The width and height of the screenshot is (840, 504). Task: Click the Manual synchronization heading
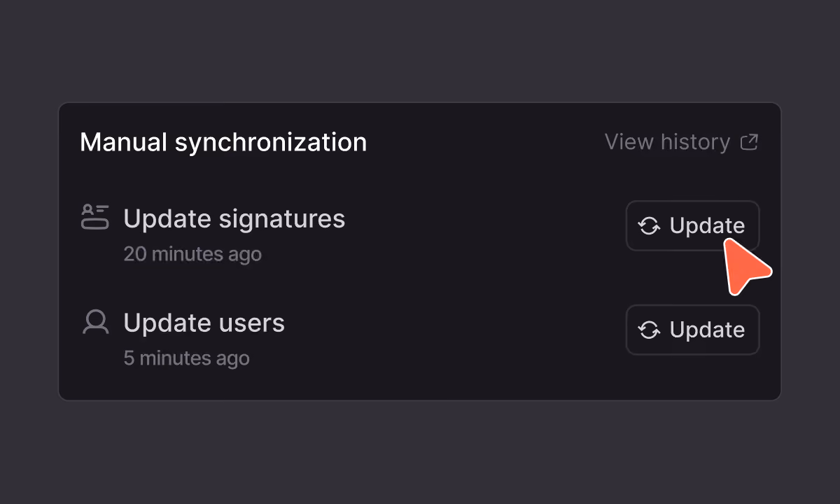coord(223,142)
